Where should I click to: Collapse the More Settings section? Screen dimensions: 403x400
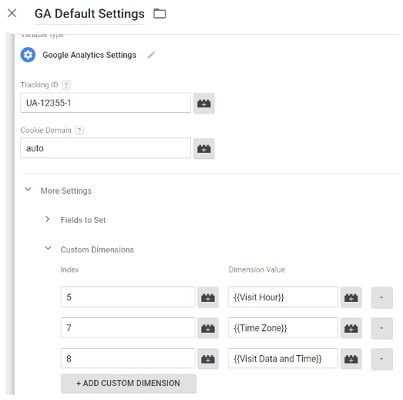[x=28, y=190]
